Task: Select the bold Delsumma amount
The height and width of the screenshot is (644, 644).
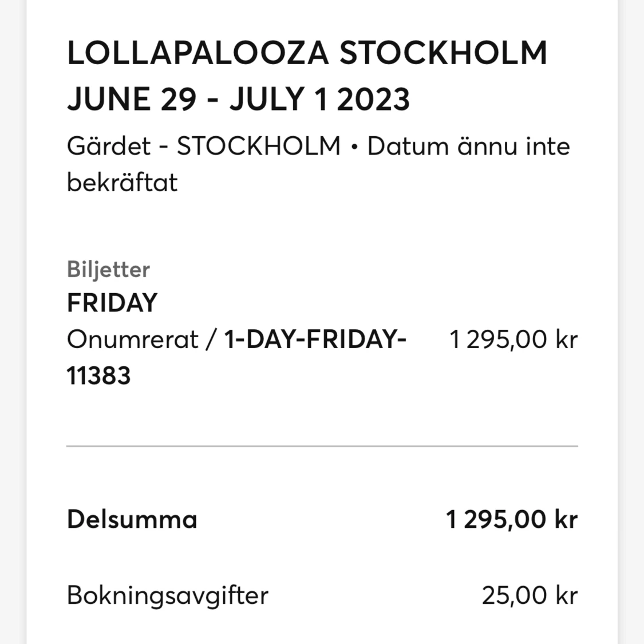Action: [511, 519]
